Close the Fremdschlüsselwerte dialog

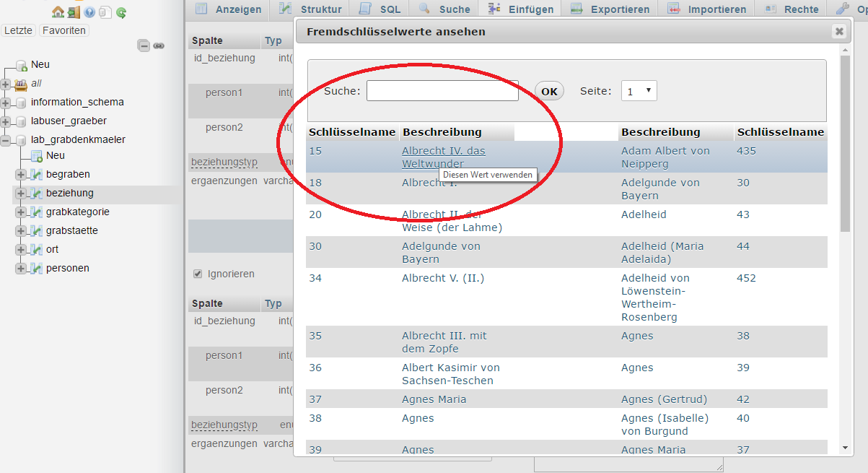click(x=838, y=31)
